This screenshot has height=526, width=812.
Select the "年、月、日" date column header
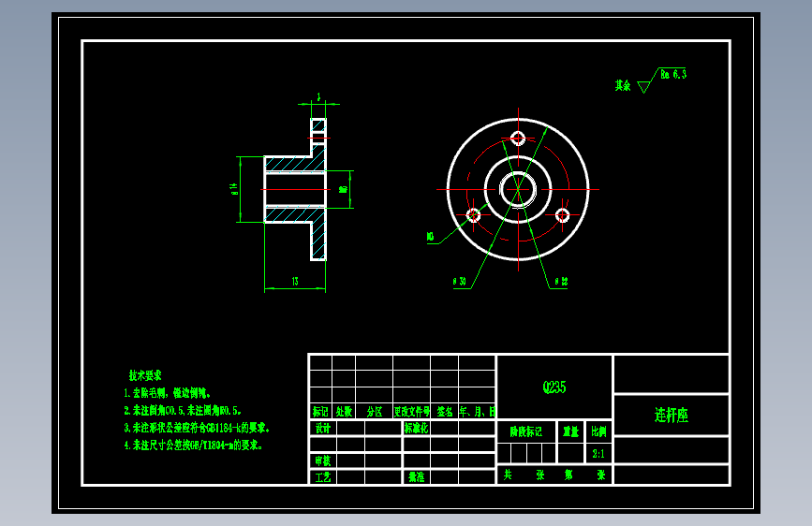477,412
